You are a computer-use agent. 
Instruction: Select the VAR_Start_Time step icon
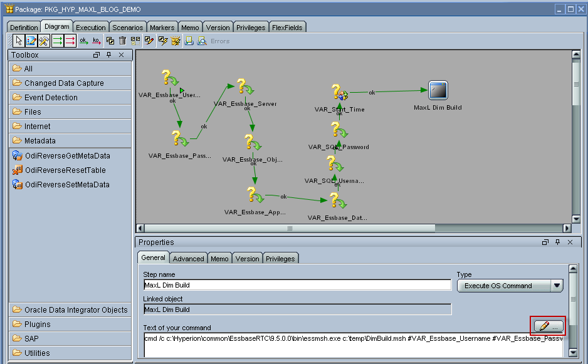point(340,92)
